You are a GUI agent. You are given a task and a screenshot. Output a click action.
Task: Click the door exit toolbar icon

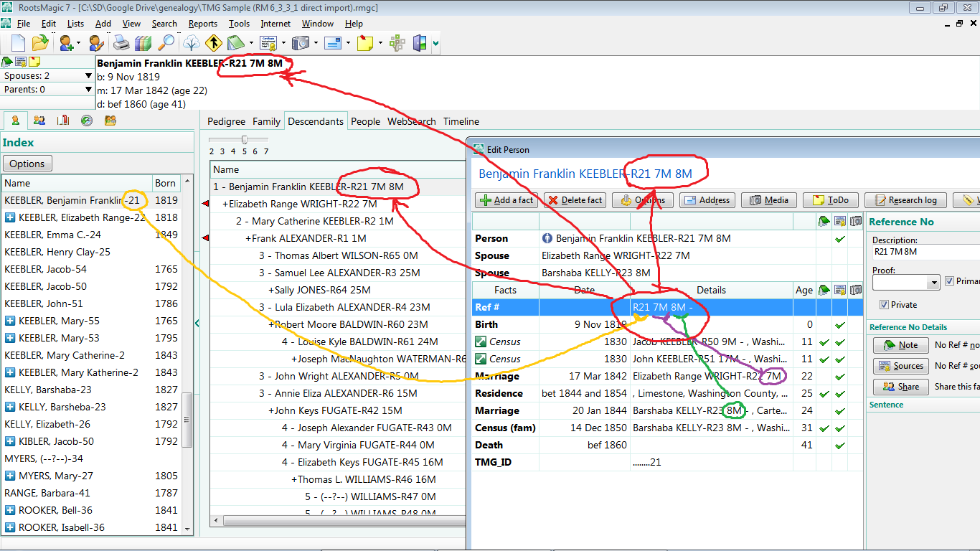point(420,43)
